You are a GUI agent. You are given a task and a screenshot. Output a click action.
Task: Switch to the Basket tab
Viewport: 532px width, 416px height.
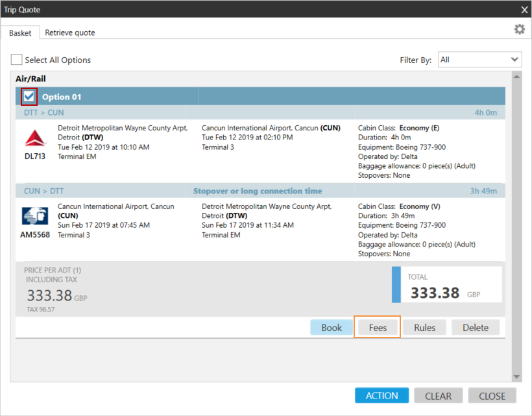[20, 32]
